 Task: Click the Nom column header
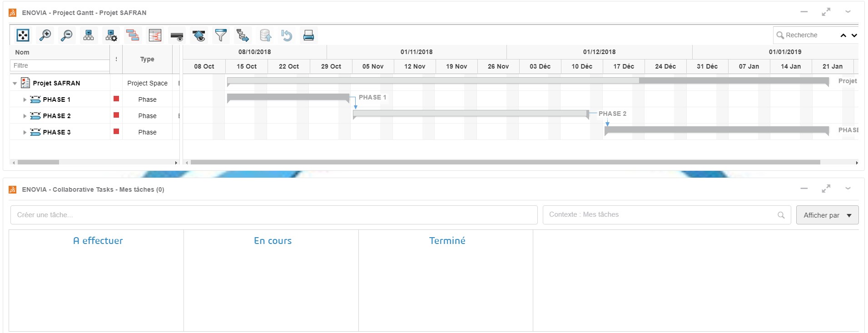click(22, 52)
